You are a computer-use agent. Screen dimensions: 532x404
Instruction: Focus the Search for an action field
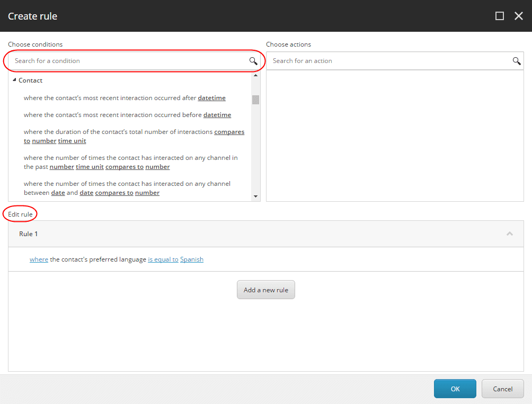tap(395, 61)
